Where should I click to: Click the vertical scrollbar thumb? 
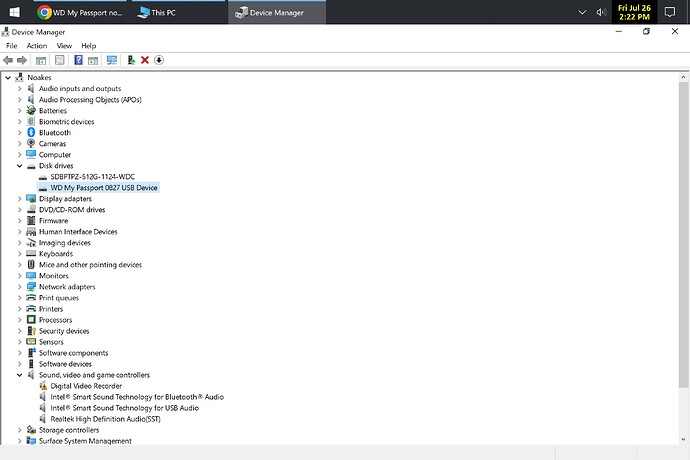pos(683,235)
